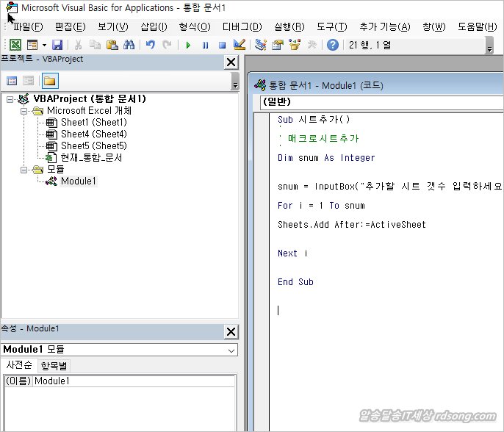Image resolution: width=504 pixels, height=432 pixels.
Task: Click the View Microsoft Excel toolbar icon
Action: (x=15, y=45)
